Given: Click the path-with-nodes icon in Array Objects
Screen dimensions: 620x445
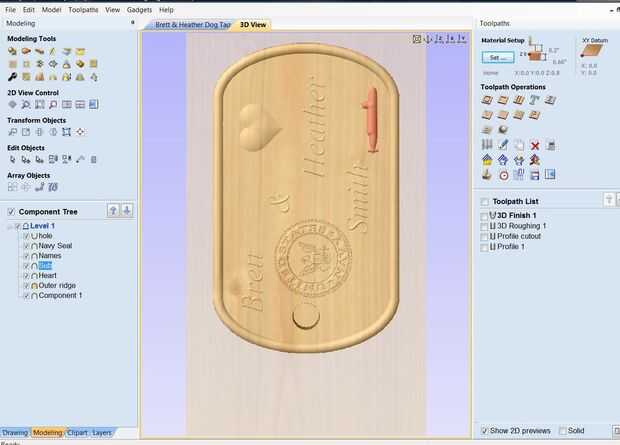Looking at the screenshot, I should [40, 187].
